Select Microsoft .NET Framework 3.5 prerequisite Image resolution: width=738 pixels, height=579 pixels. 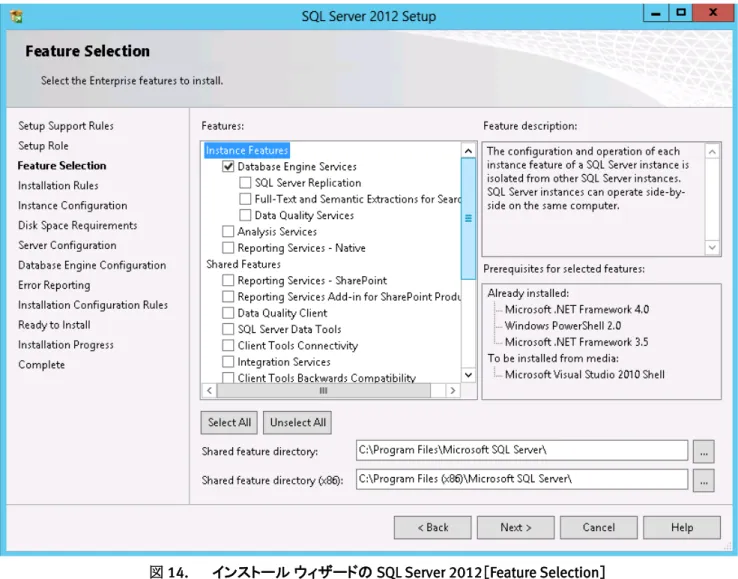[577, 342]
